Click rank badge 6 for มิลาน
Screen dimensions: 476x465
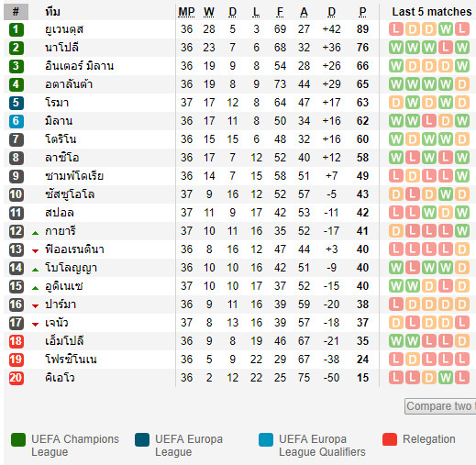(x=17, y=121)
